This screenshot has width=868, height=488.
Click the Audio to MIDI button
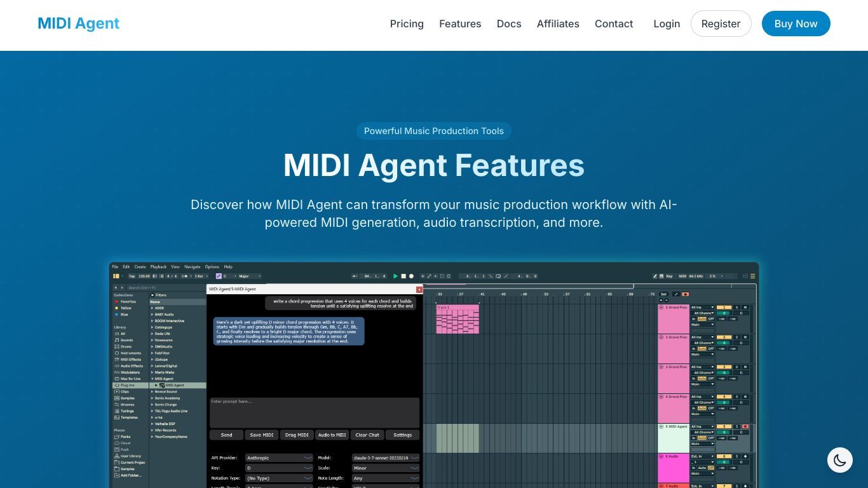coord(332,435)
